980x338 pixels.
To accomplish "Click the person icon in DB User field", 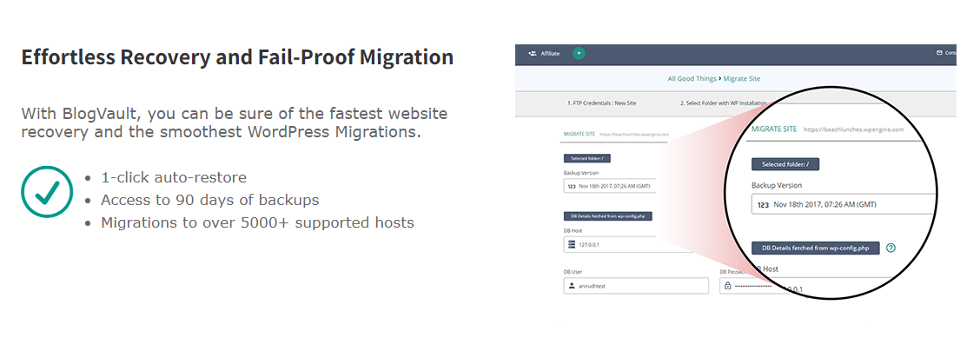I will coord(572,286).
